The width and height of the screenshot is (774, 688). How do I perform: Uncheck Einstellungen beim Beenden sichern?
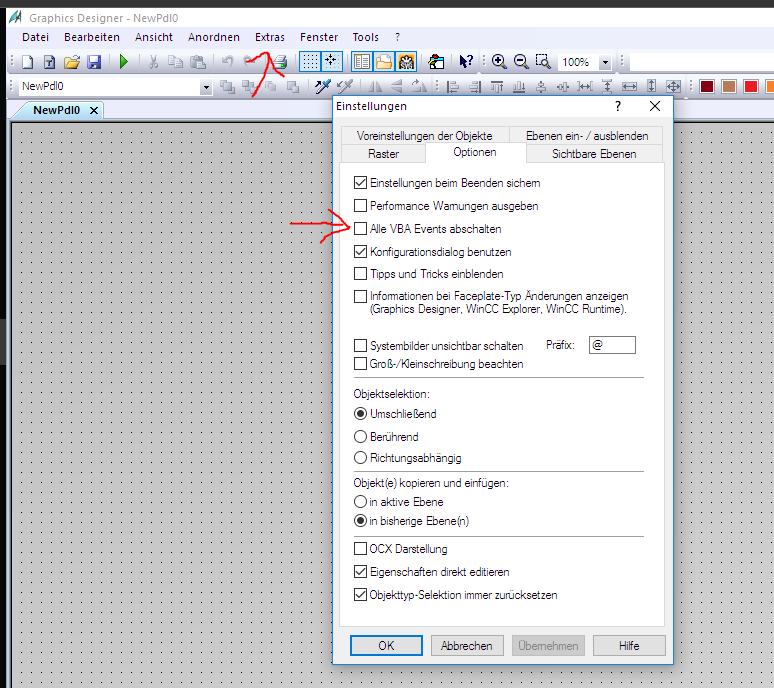click(x=360, y=183)
